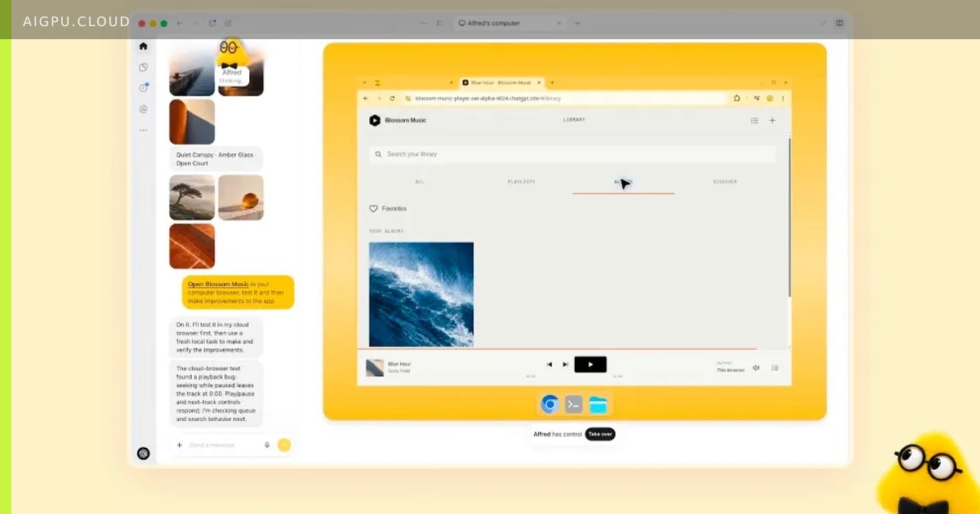Open the ocean wave album cover
Screen dimensions: 980x514
tap(421, 295)
